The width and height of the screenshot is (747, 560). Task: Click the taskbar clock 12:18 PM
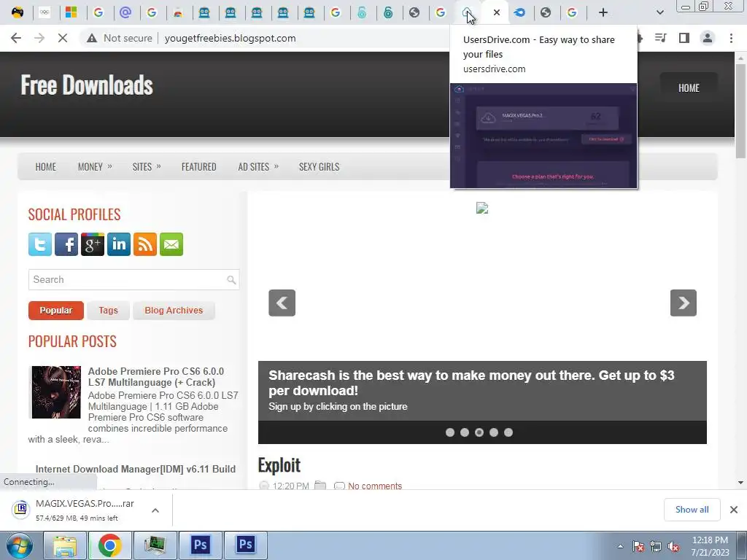(x=710, y=540)
